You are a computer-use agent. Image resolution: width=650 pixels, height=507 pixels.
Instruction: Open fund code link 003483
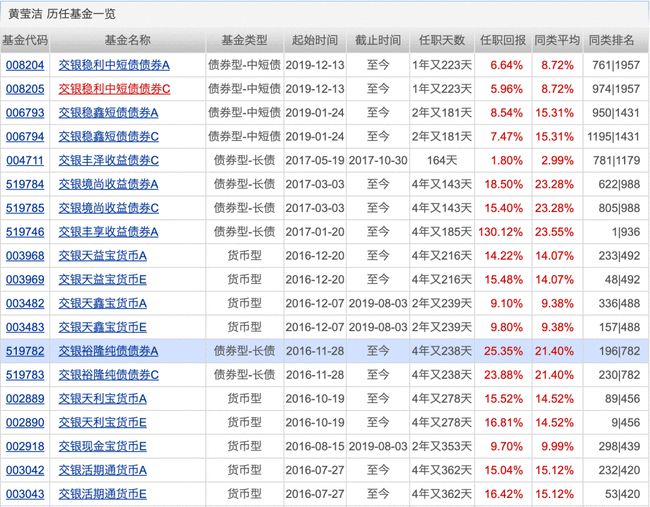[25, 327]
